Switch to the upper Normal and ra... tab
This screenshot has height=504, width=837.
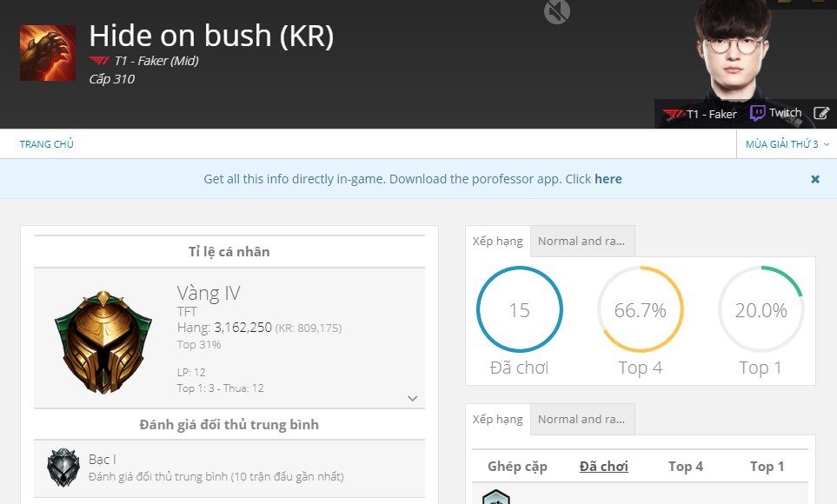(x=581, y=242)
